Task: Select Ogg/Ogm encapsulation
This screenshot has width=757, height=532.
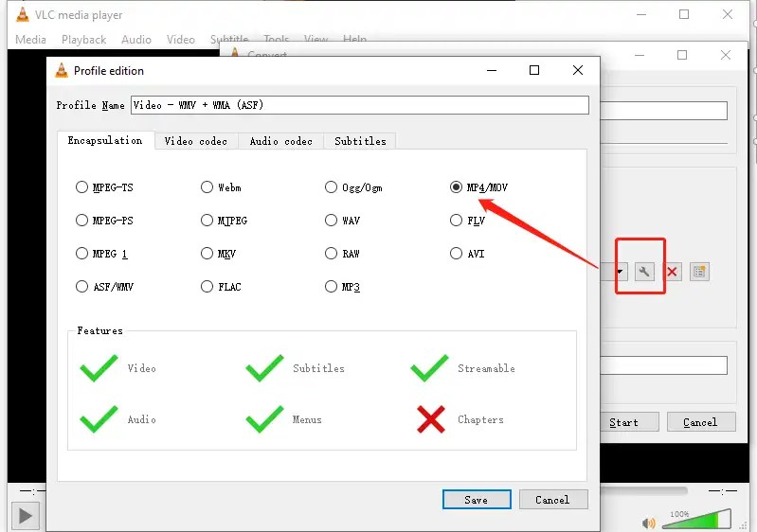Action: pos(353,187)
